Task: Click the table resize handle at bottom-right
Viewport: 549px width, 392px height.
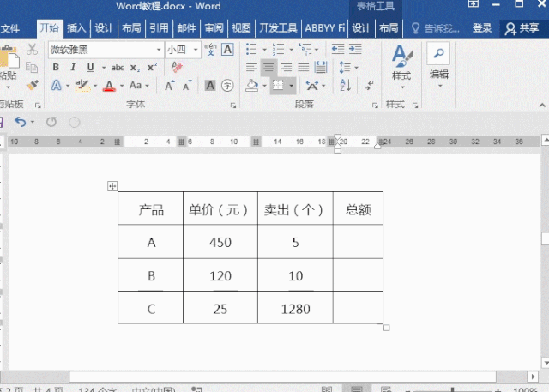Action: coord(387,328)
